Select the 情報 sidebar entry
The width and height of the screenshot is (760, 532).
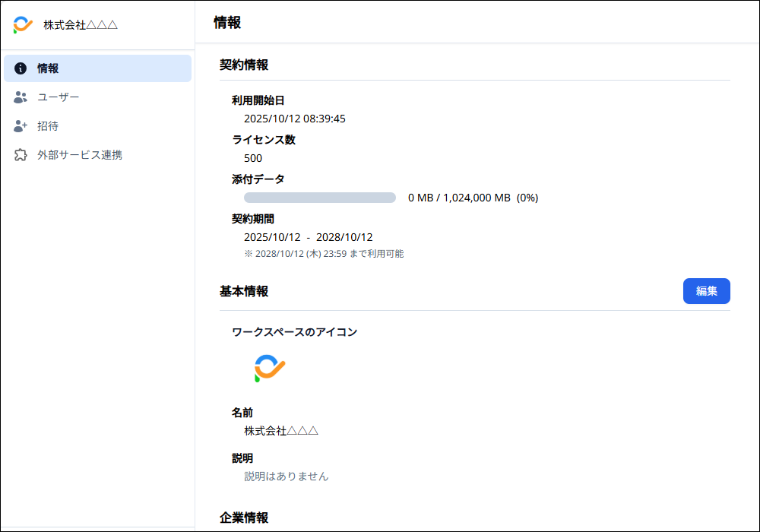coord(49,68)
